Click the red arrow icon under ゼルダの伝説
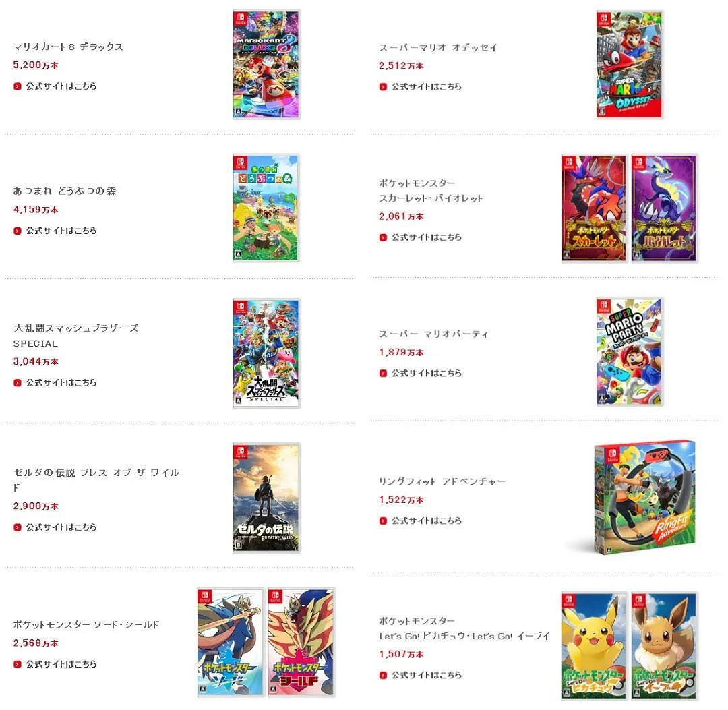This screenshot has height=710, width=728. click(18, 527)
